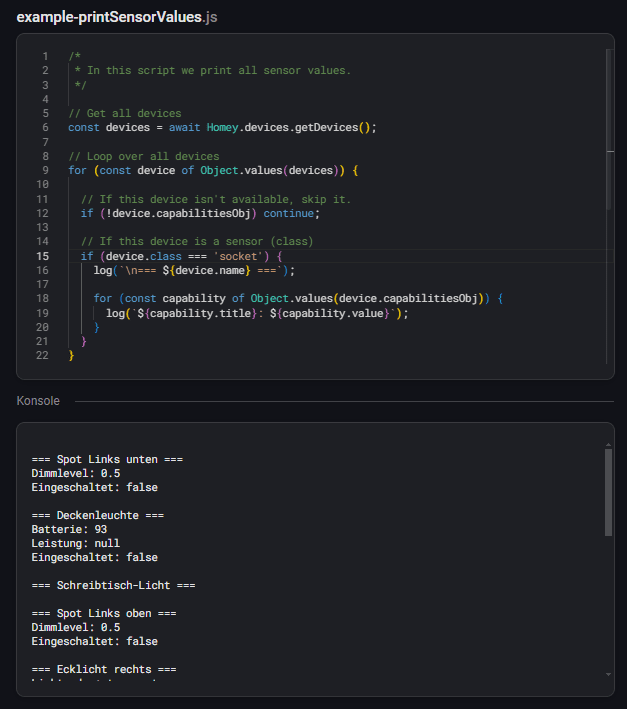Click the comment '// Loop over all devices'
The height and width of the screenshot is (709, 627).
click(x=144, y=156)
